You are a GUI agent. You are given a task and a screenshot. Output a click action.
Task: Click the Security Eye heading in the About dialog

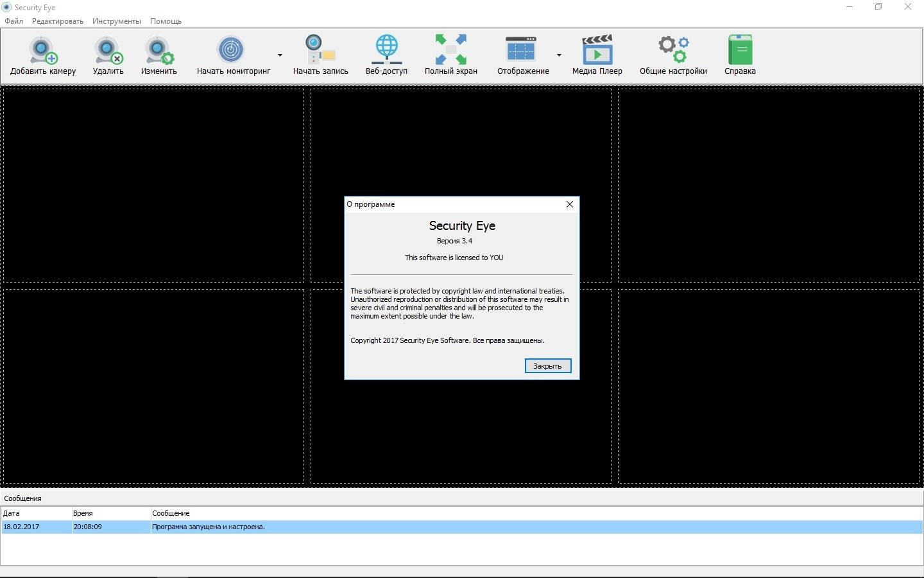462,225
